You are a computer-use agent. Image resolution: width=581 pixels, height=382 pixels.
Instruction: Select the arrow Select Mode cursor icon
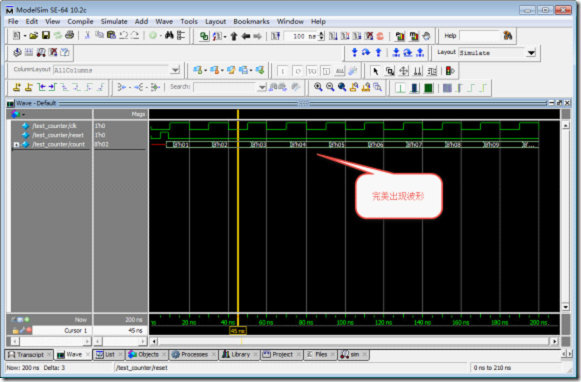point(375,71)
